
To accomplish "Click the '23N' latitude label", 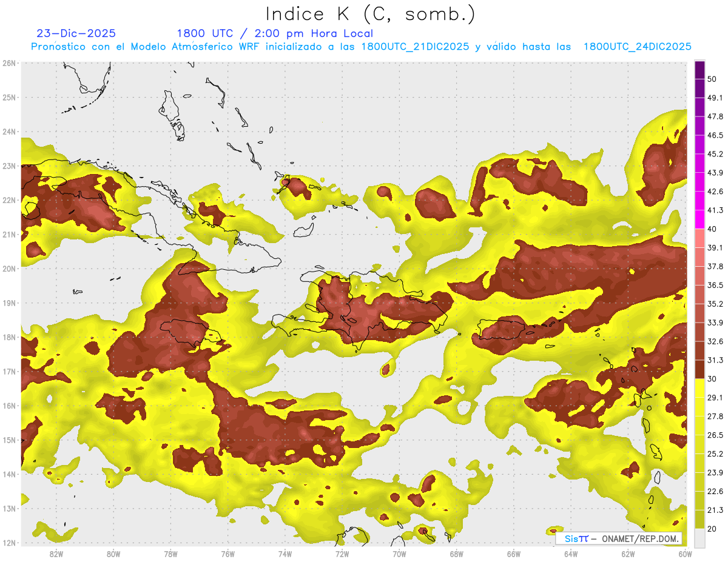I will click(9, 166).
